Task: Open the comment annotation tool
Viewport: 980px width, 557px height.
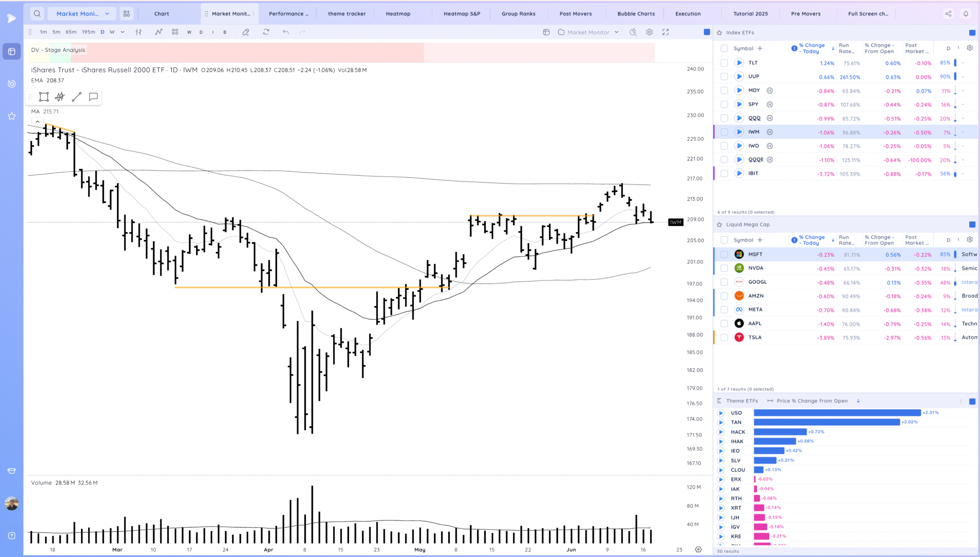Action: tap(93, 97)
